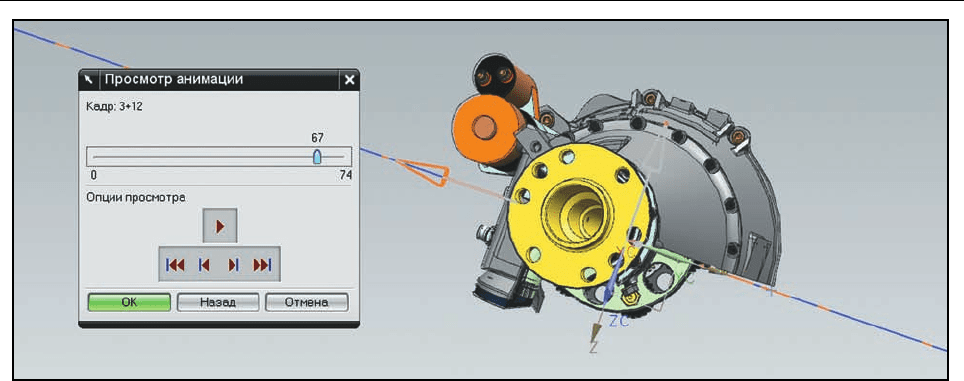Click the Z axis arrowhead below the model
Viewport: 964px width, 381px height.
click(x=595, y=334)
